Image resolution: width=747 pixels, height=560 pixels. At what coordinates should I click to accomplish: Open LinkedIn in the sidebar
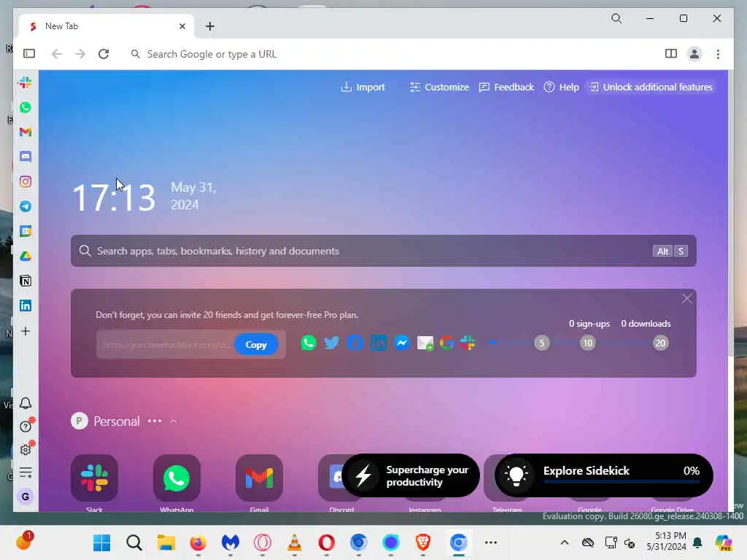[x=26, y=306]
